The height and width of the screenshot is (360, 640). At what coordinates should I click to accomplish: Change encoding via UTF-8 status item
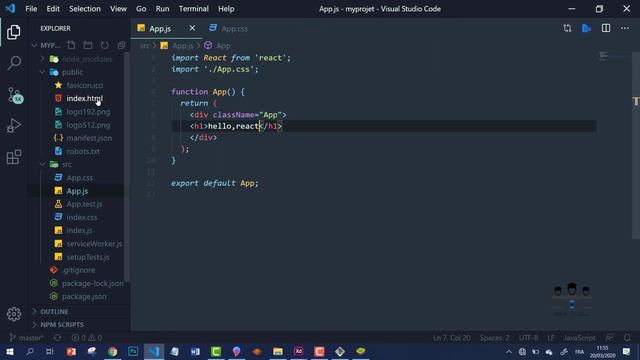click(528, 338)
